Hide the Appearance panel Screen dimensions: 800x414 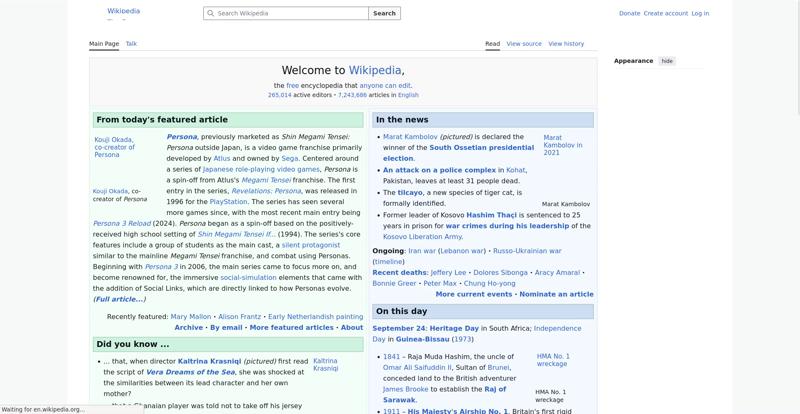pyautogui.click(x=667, y=61)
